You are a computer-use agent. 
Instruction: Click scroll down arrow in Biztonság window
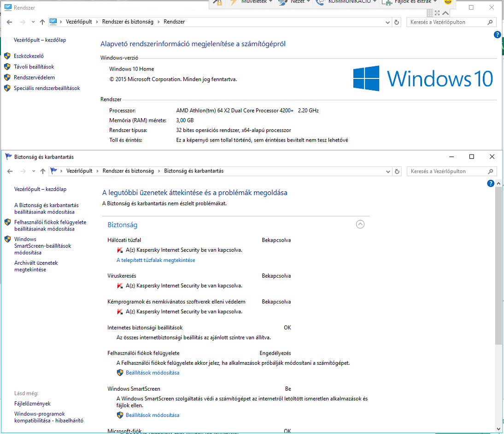coord(498,429)
